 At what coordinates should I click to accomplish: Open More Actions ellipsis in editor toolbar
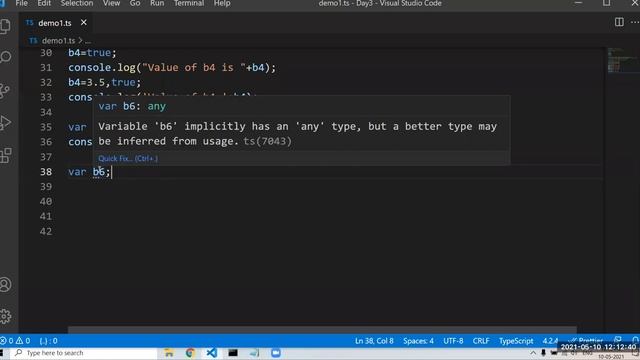[x=635, y=22]
